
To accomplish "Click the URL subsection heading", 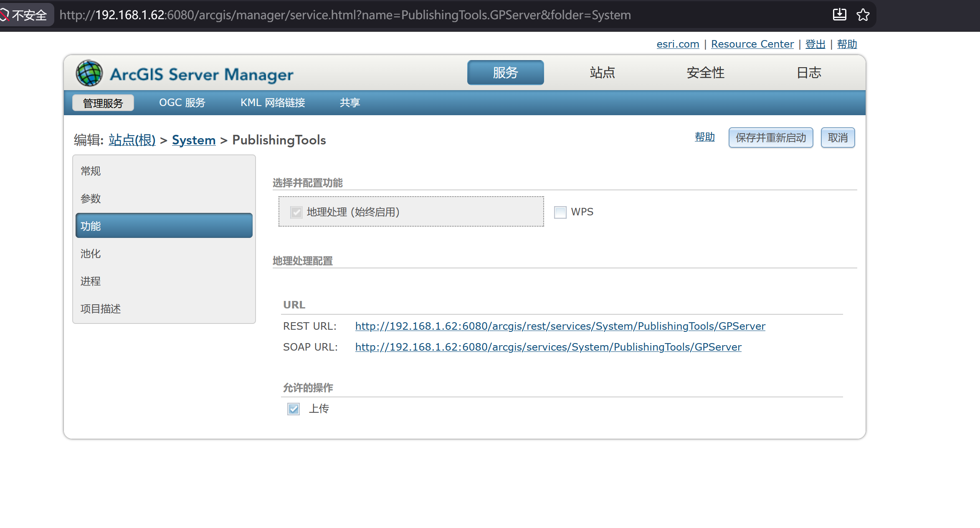I will [x=294, y=305].
